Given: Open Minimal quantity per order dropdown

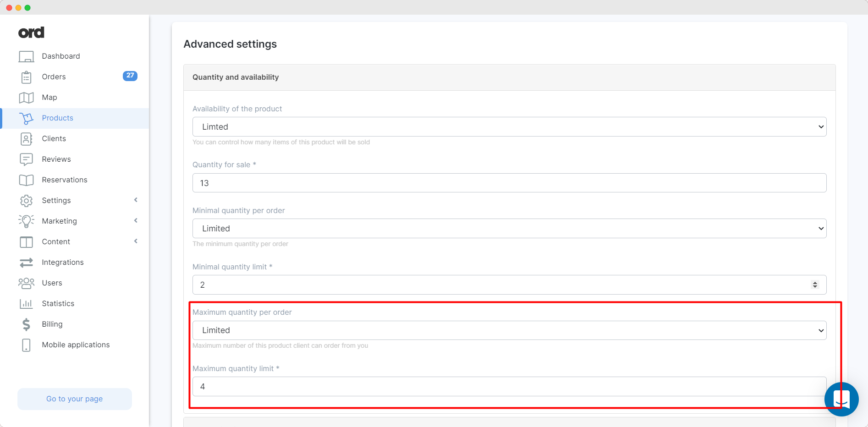Looking at the screenshot, I should pos(509,229).
